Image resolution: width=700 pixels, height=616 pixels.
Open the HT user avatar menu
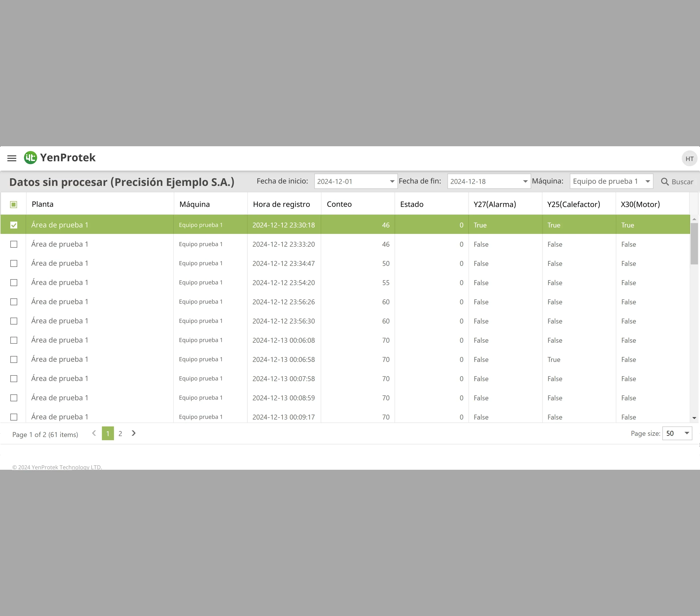pos(689,159)
